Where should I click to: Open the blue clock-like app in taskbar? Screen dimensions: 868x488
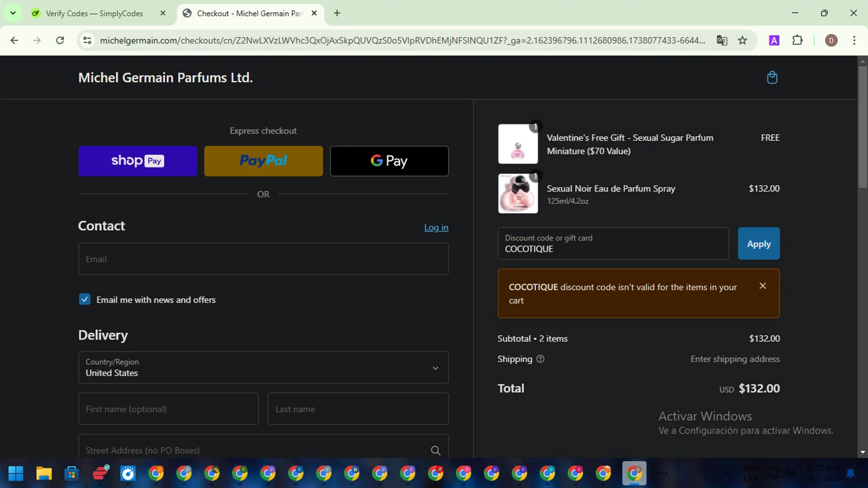pos(128,474)
